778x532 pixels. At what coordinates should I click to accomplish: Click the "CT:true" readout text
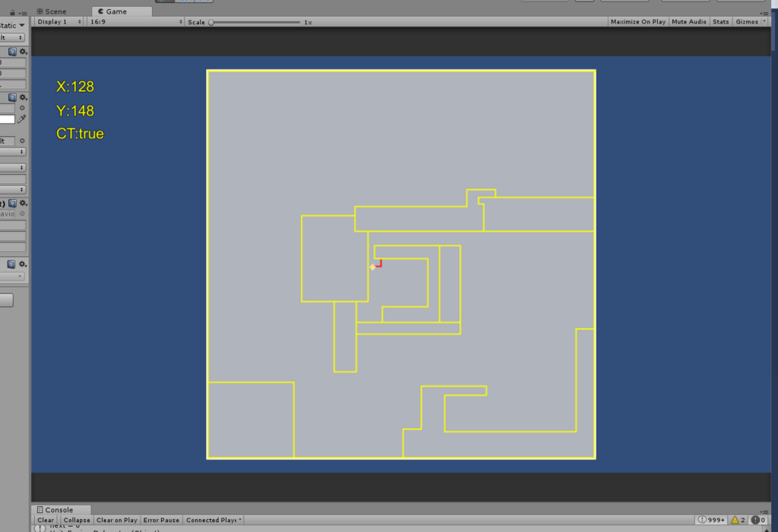[80, 134]
